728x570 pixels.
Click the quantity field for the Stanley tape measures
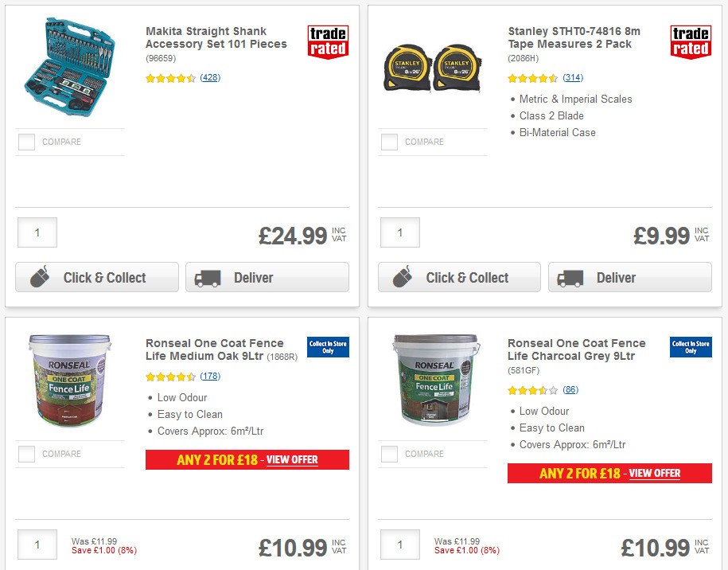[x=399, y=232]
